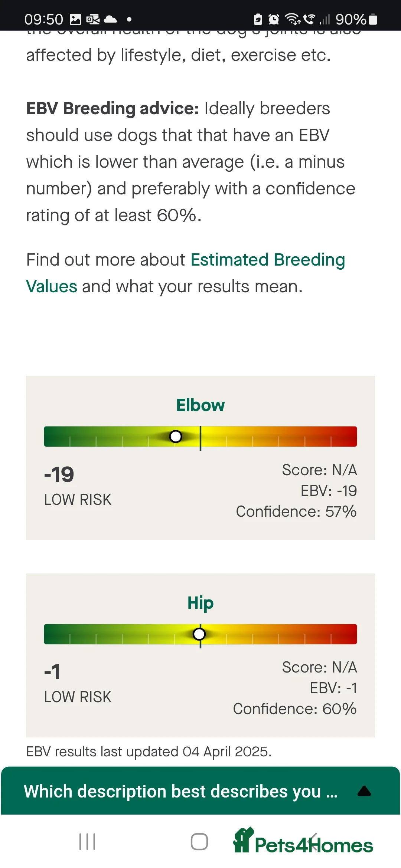This screenshot has width=401, height=868.
Task: Tap the Wi-Fi status icon
Action: click(293, 19)
